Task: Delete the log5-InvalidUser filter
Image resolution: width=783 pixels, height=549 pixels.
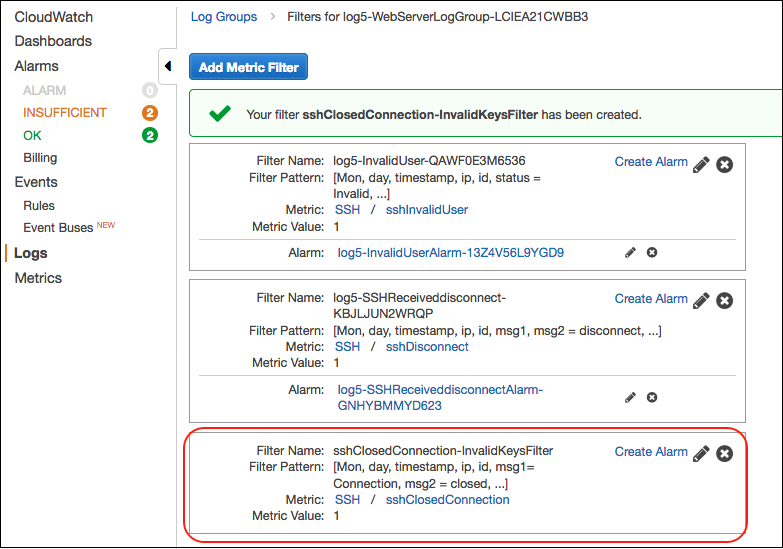Action: coord(725,164)
